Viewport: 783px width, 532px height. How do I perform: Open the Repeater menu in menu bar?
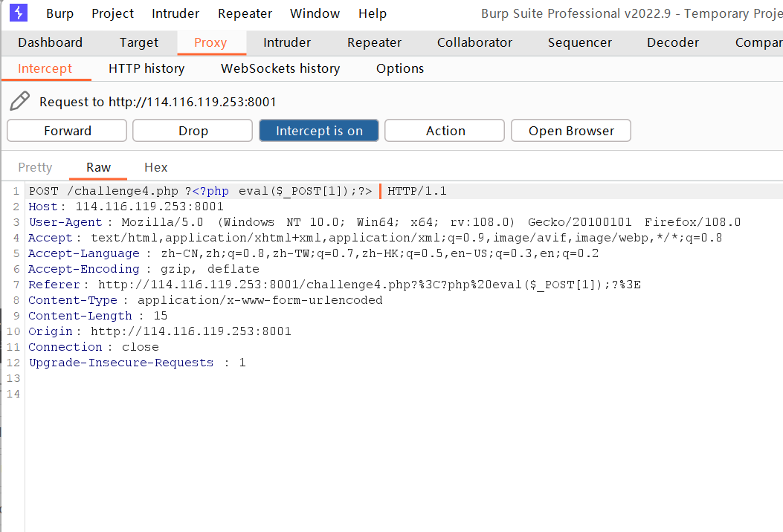(x=245, y=13)
